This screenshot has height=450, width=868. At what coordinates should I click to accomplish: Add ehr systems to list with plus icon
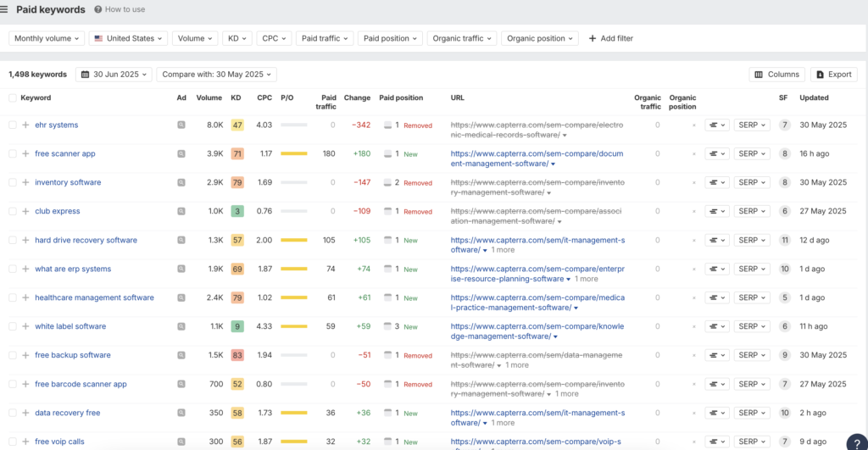tap(25, 125)
